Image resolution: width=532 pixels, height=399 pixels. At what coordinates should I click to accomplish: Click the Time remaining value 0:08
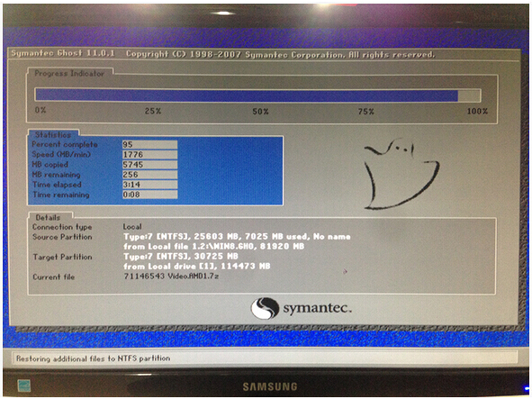(x=149, y=195)
